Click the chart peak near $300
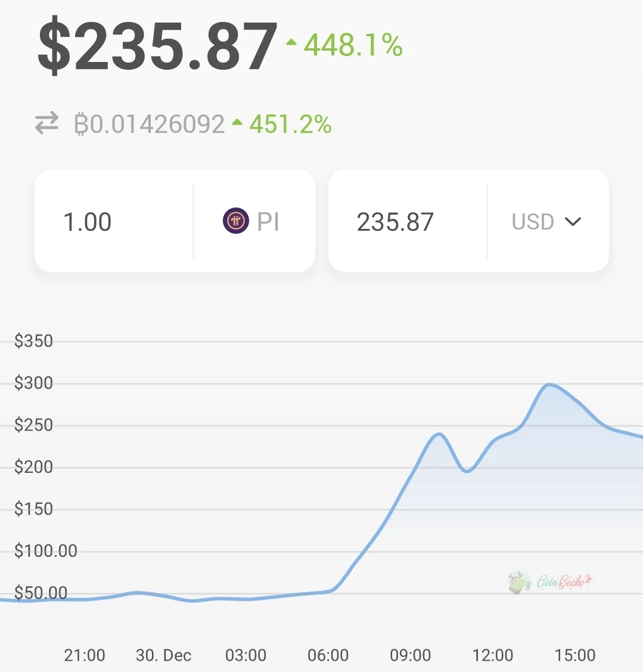Screen dimensions: 643x672 pos(549,385)
